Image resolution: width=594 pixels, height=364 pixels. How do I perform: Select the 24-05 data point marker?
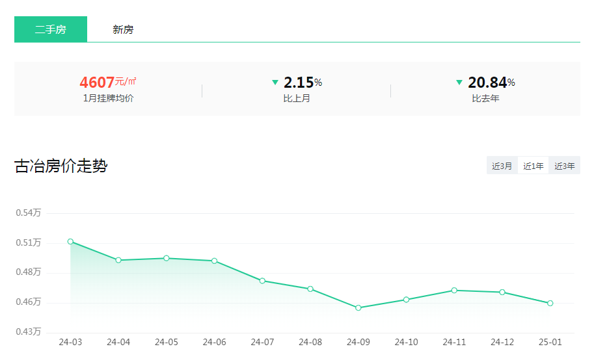pos(167,258)
